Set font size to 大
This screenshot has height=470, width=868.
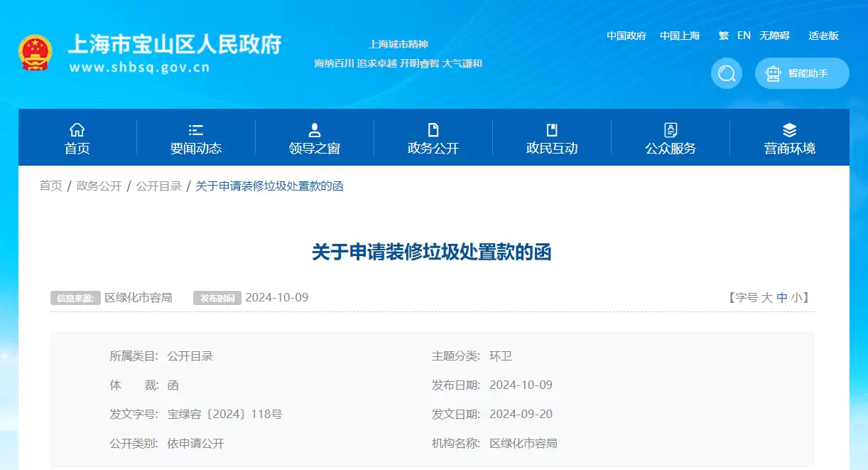coord(766,298)
